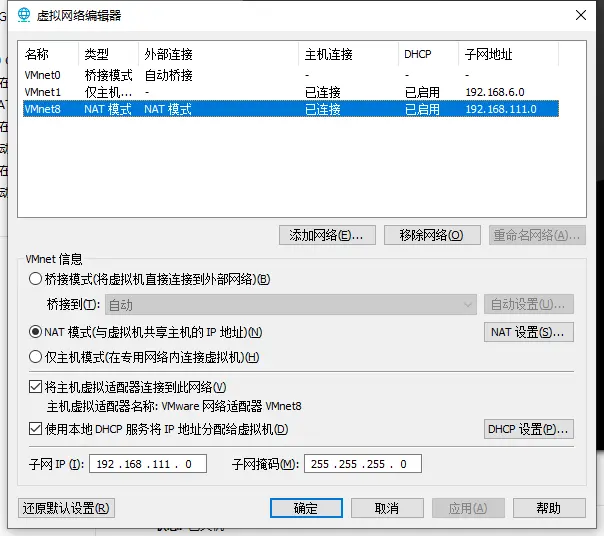Select the VMnet0 row in network list

[x=291, y=75]
